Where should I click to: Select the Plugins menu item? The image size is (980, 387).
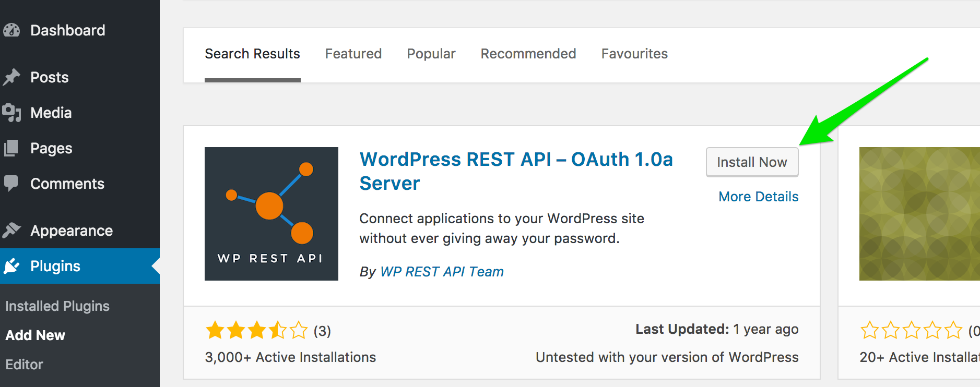80,266
